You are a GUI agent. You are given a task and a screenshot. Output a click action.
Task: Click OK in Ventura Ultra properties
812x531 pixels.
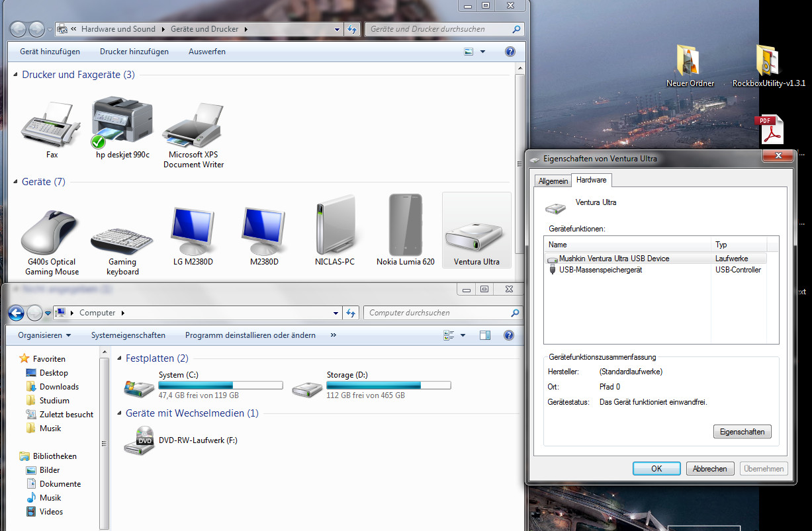(x=656, y=469)
